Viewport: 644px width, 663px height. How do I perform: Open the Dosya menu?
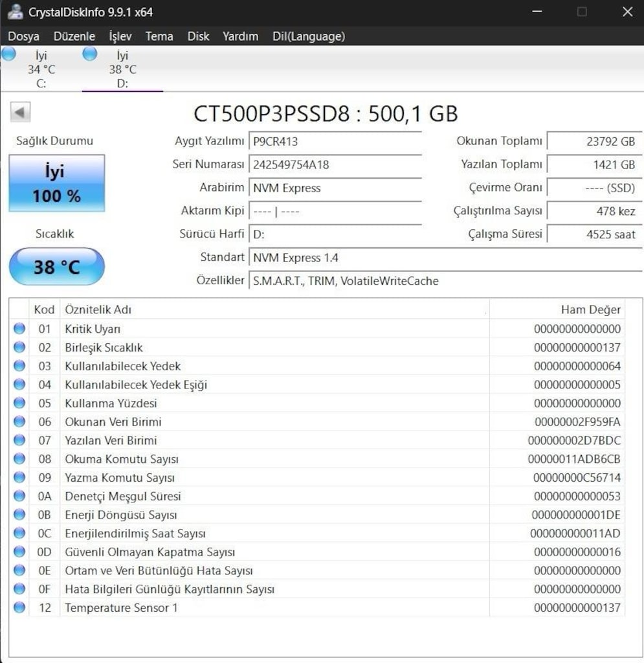[x=24, y=36]
